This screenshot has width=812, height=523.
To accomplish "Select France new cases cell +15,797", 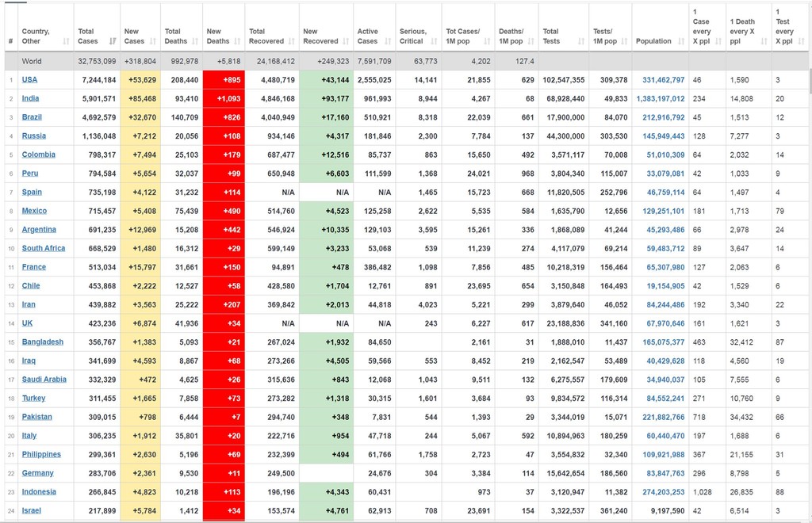I will pyautogui.click(x=140, y=267).
